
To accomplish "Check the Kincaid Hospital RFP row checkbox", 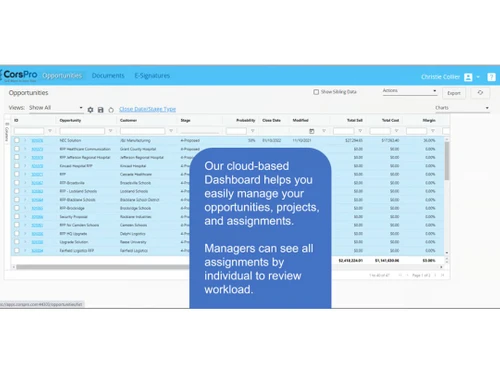I will pyautogui.click(x=17, y=166).
